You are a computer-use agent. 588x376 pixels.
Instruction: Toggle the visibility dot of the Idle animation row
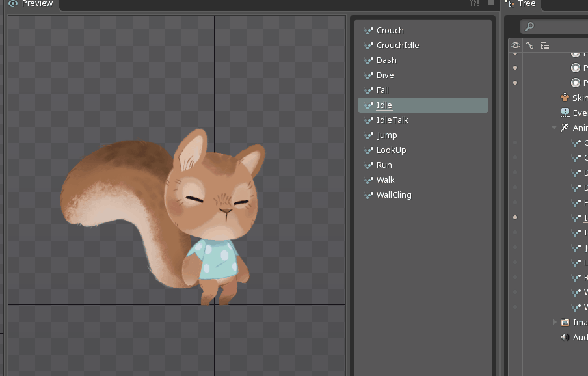(x=515, y=217)
